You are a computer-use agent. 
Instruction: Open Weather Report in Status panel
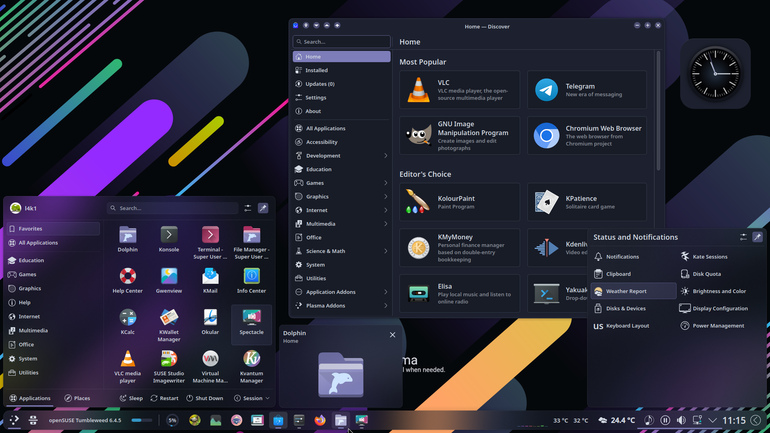pyautogui.click(x=633, y=291)
